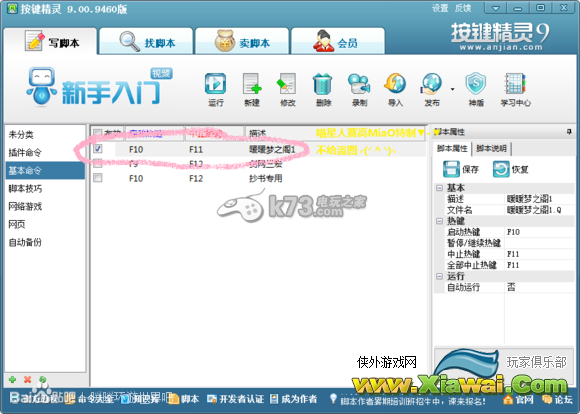
Task: Switch to the 脚本属性 sub-tab
Action: pyautogui.click(x=452, y=149)
